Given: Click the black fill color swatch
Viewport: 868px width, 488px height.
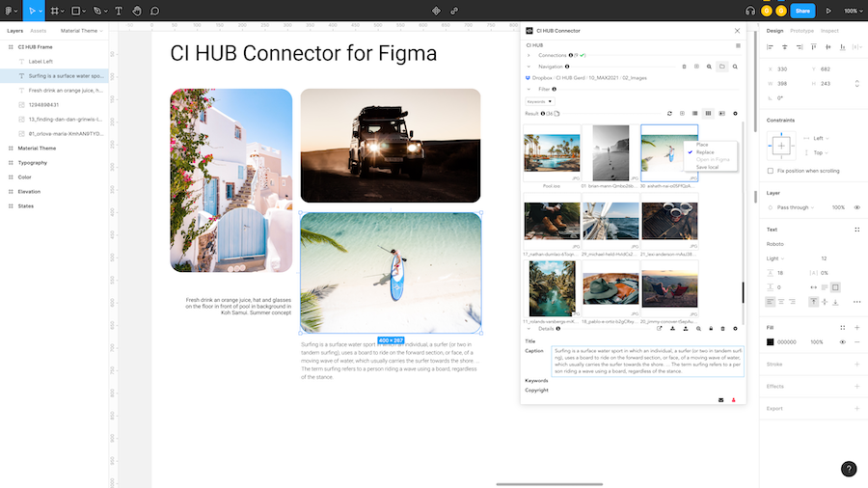Looking at the screenshot, I should click(x=771, y=341).
